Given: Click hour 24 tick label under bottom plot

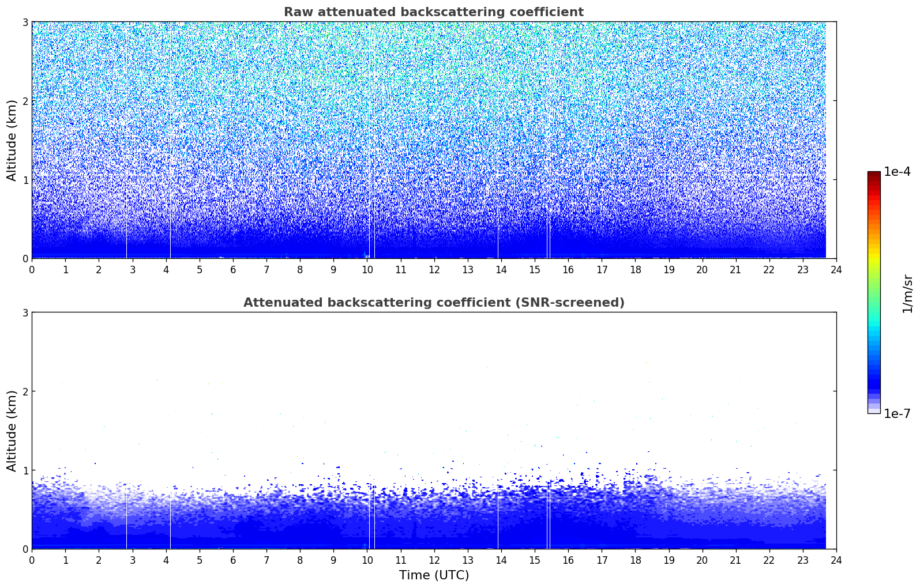Looking at the screenshot, I should tap(836, 560).
